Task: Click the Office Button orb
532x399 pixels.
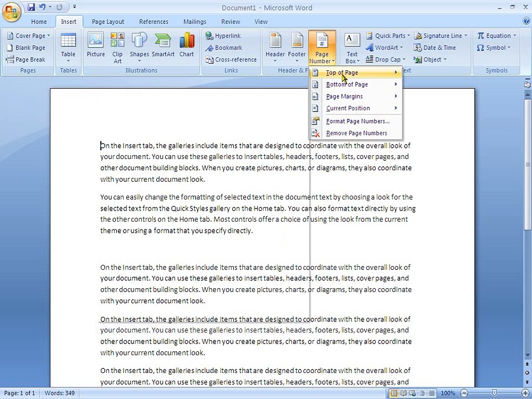Action: 12,12
